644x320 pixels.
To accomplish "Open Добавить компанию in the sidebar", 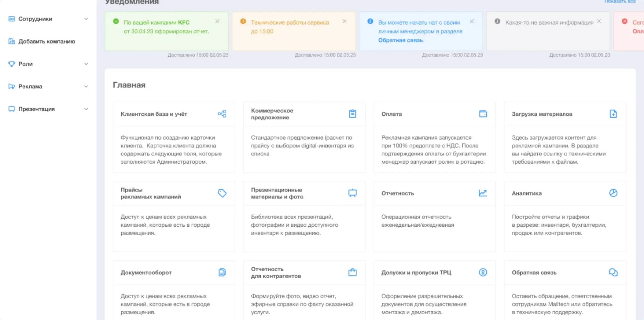I will 47,42.
